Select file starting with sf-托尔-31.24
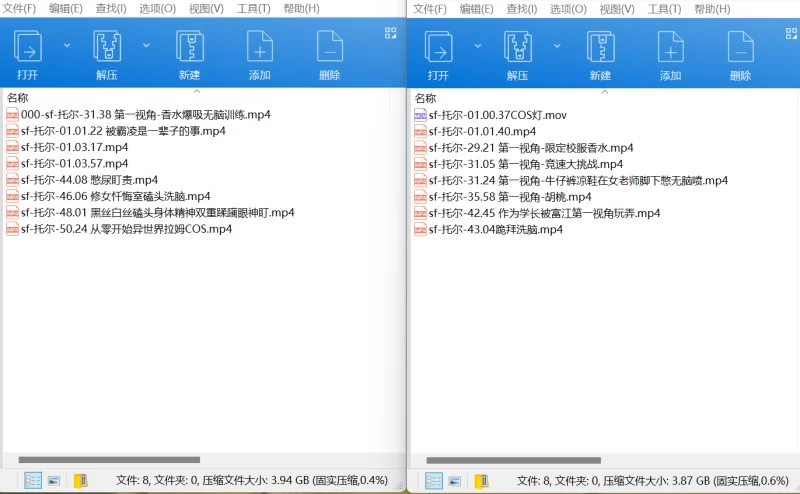Image resolution: width=800 pixels, height=494 pixels. (x=571, y=181)
